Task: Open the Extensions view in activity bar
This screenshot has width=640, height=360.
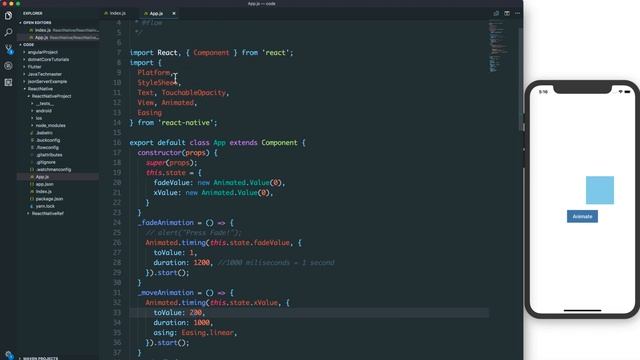Action: point(8,82)
